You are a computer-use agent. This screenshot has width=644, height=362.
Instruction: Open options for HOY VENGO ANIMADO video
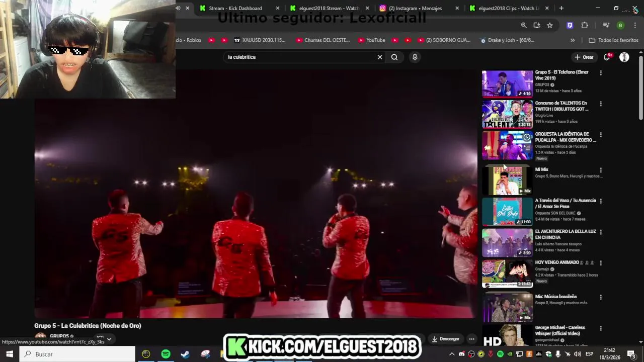click(x=601, y=263)
